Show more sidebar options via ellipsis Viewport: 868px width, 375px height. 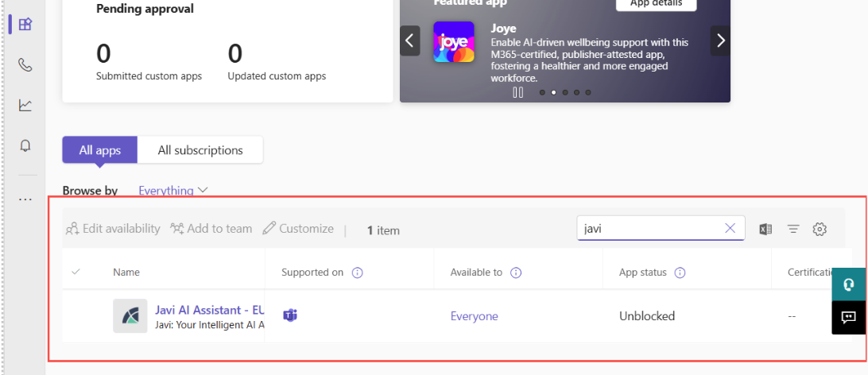coord(25,199)
